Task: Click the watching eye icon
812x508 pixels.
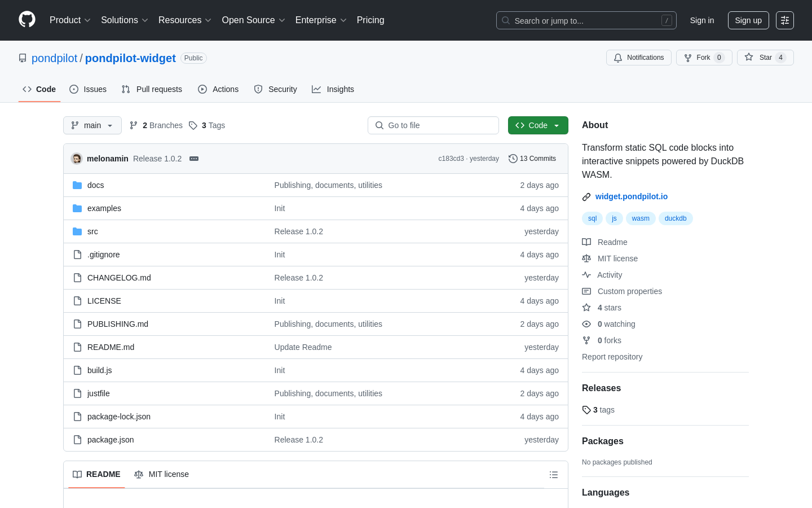Action: coord(586,324)
